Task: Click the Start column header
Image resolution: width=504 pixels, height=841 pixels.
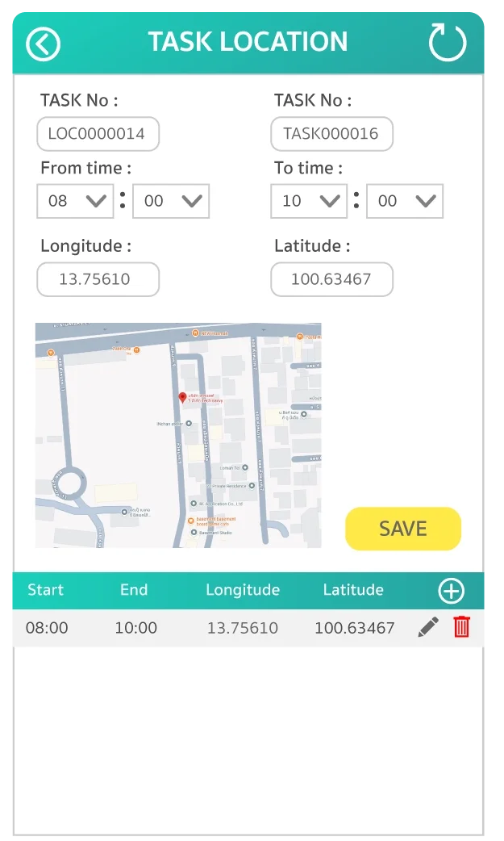Action: coord(45,590)
